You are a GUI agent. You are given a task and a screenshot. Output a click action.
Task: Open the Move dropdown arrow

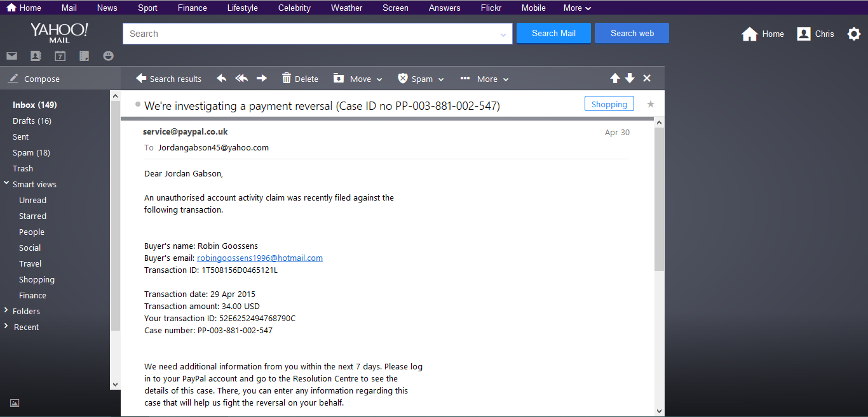tap(379, 79)
